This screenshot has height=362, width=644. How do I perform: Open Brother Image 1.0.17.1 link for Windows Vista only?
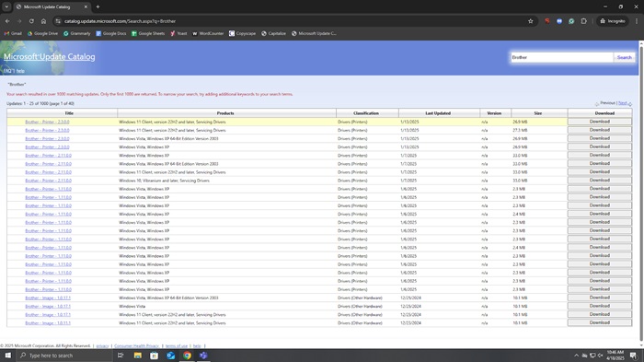tap(48, 306)
